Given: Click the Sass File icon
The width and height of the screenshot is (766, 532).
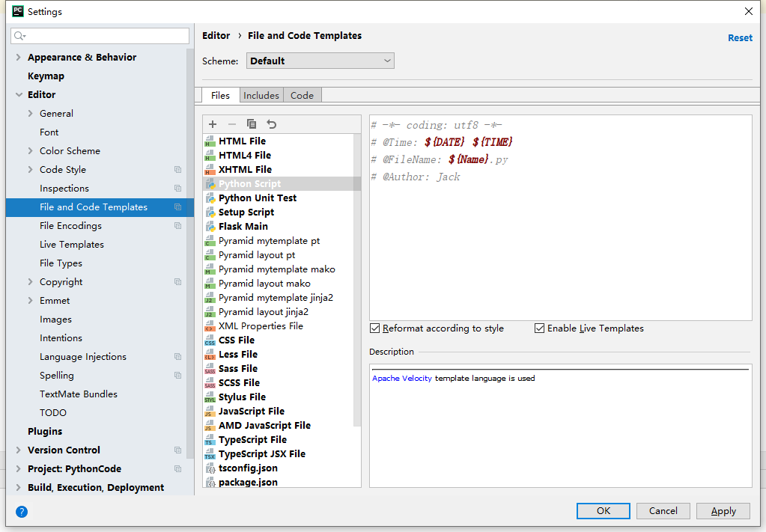Looking at the screenshot, I should coord(210,368).
